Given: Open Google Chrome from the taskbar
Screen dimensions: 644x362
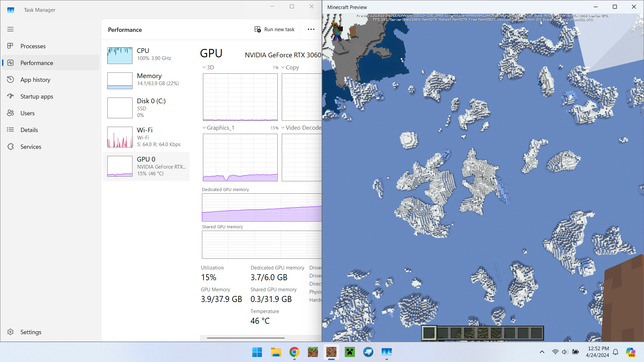Looking at the screenshot, I should coord(294,352).
